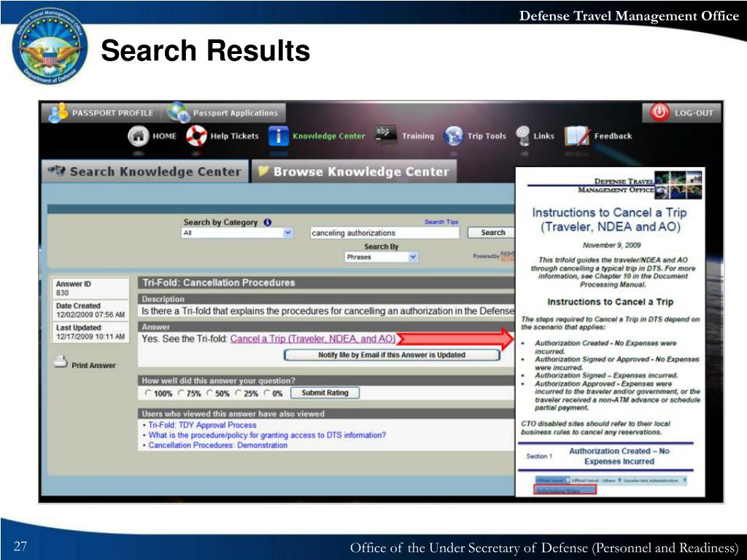The width and height of the screenshot is (747, 560).
Task: Click Date Created value 12/02/2009 07:56 AM
Action: tap(90, 315)
